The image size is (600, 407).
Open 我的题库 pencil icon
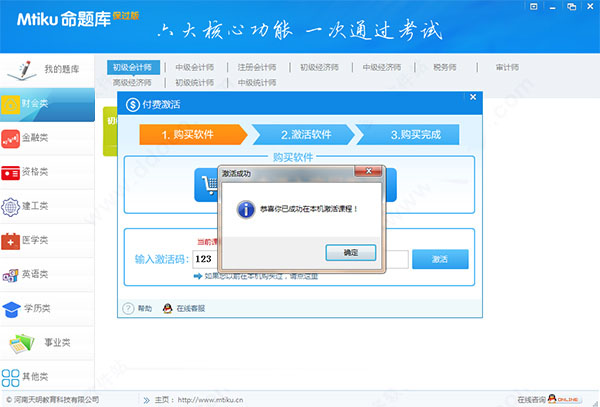(22, 70)
